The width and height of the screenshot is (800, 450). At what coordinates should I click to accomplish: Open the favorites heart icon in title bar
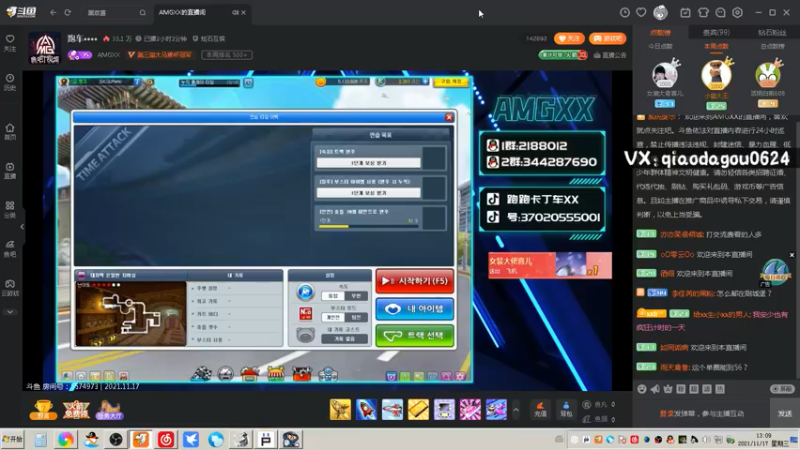pos(641,13)
